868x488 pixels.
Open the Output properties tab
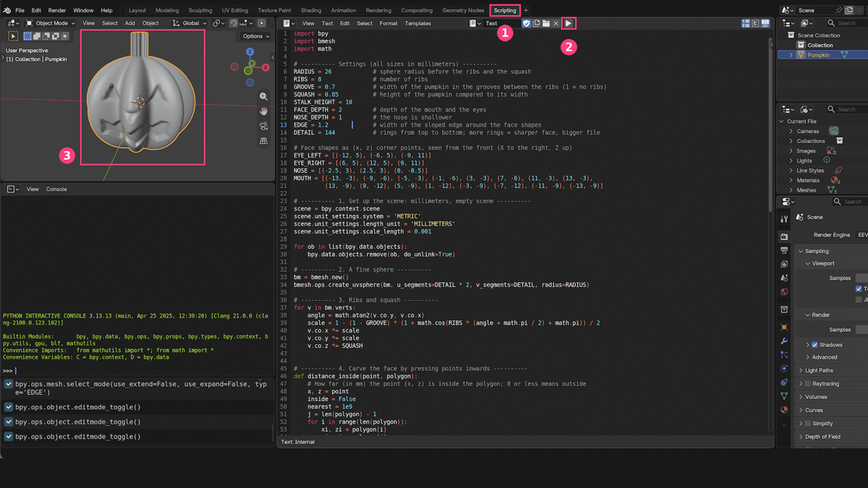(x=784, y=250)
